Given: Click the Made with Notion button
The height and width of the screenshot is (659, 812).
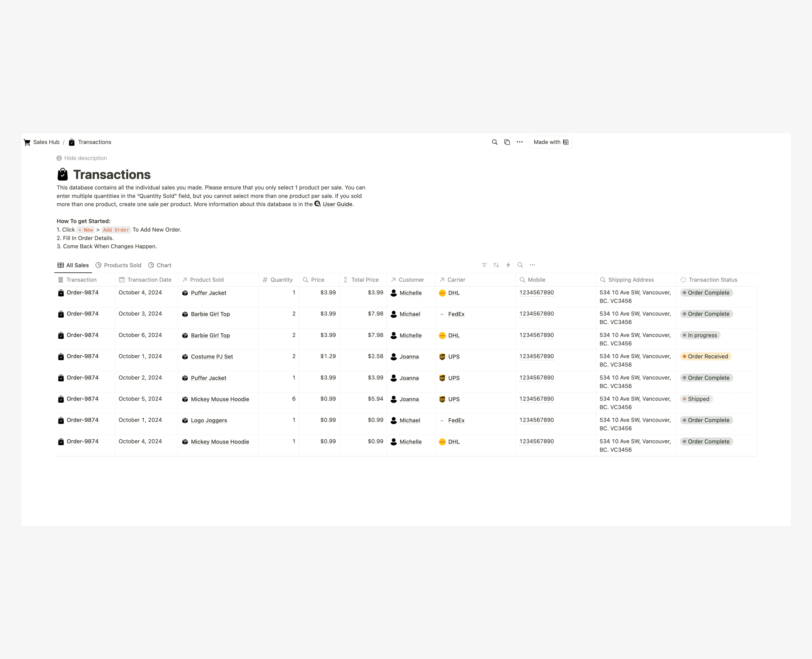Looking at the screenshot, I should (x=551, y=142).
